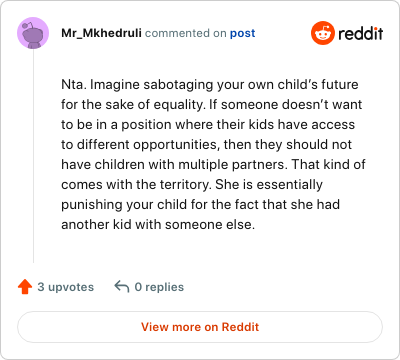Collapse thread via vertical line under avatar
Screen dimensions: 400x360
click(33, 156)
